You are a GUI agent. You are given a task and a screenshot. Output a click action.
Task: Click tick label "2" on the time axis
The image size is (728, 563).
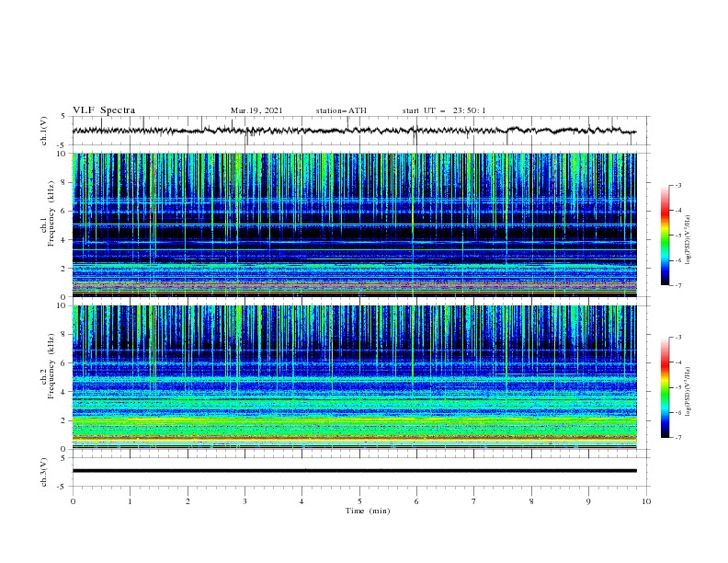(188, 501)
